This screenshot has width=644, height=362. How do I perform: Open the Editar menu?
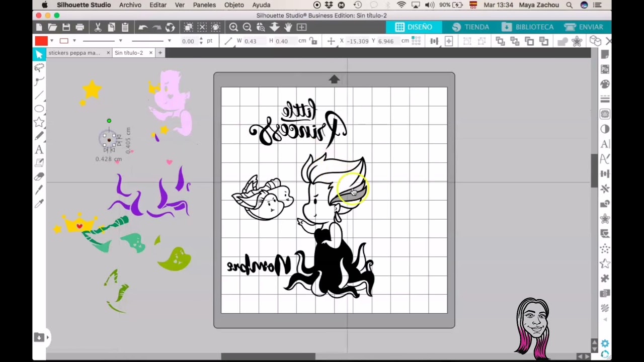coord(158,5)
